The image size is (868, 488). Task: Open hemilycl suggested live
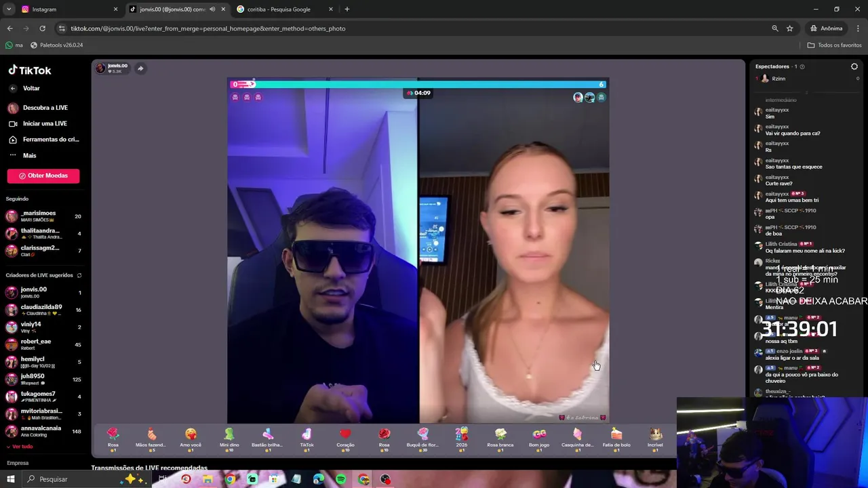43,362
